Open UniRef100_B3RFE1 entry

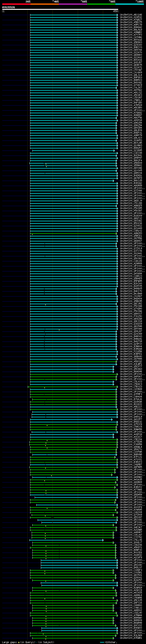click(131, 354)
